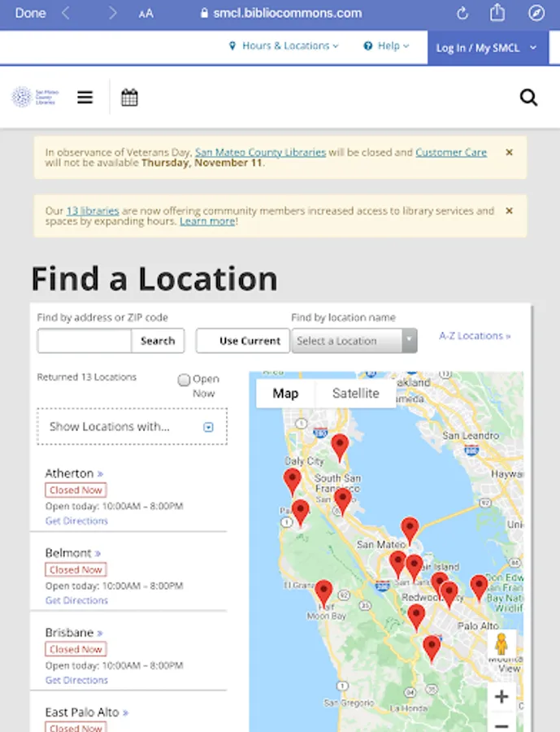Open the events calendar icon
560x732 pixels.
coord(129,97)
